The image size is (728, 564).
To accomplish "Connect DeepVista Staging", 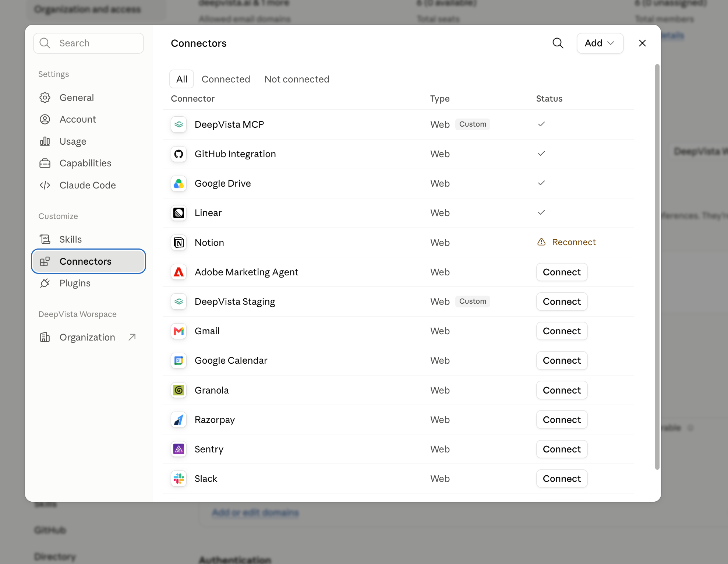I will point(562,302).
